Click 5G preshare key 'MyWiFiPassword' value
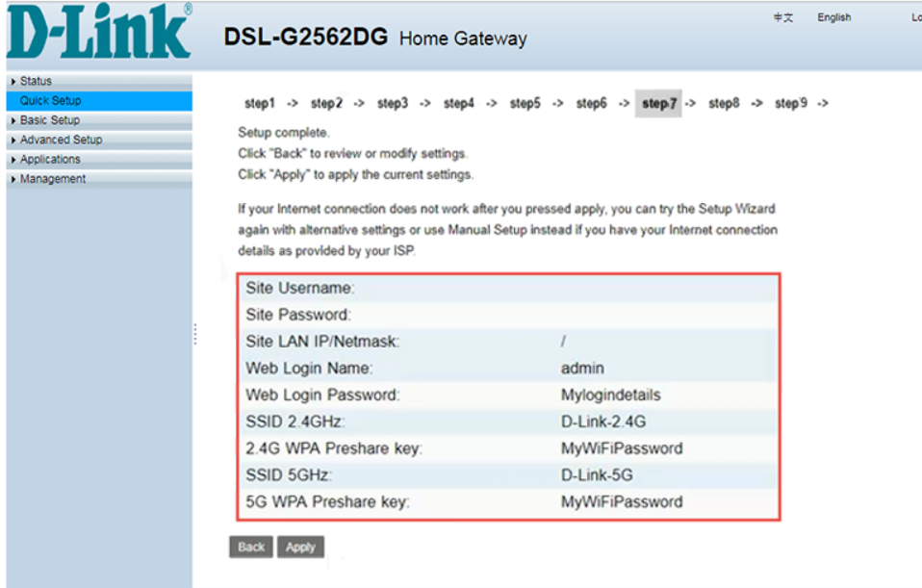This screenshot has width=922, height=588. tap(622, 502)
